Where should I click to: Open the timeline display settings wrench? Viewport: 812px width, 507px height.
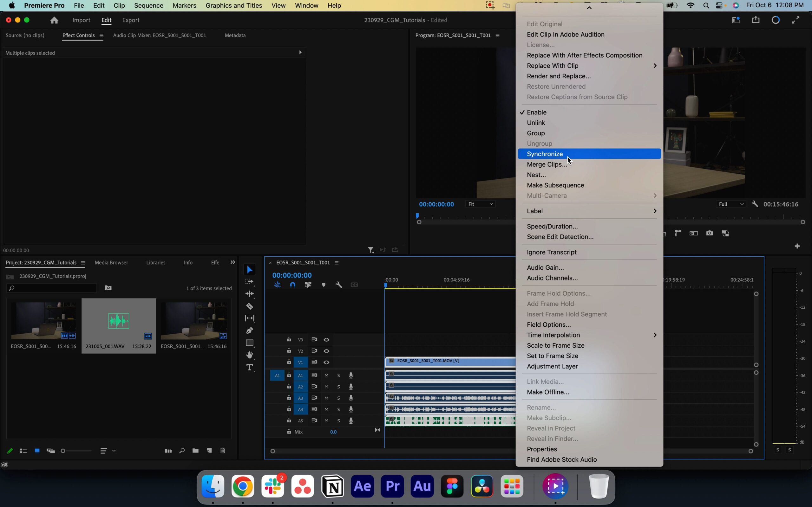(x=339, y=284)
